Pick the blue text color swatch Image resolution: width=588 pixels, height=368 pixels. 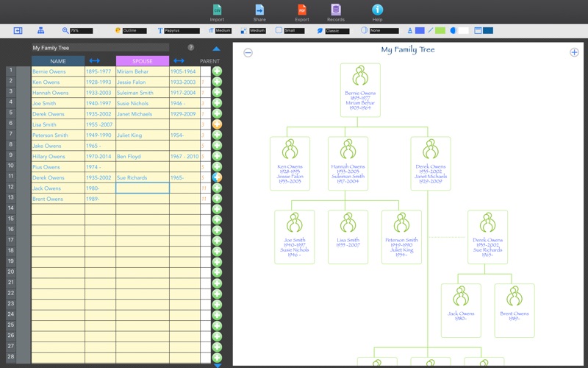(x=420, y=31)
